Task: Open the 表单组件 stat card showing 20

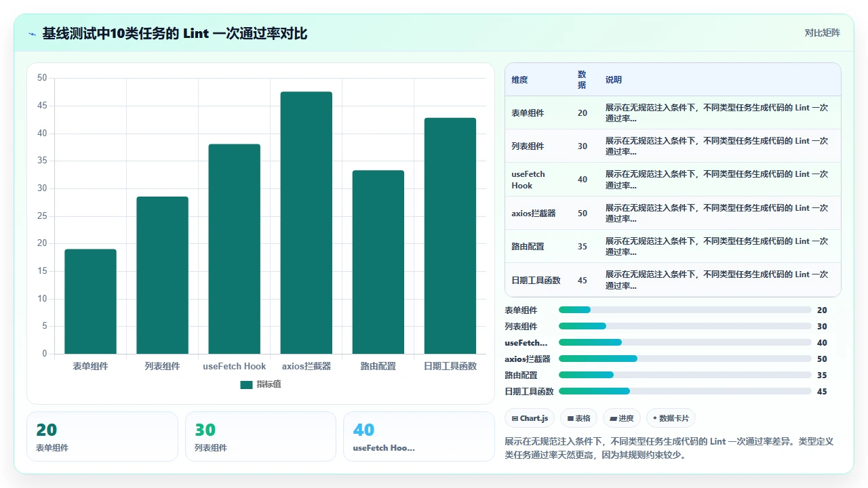Action: click(x=102, y=436)
